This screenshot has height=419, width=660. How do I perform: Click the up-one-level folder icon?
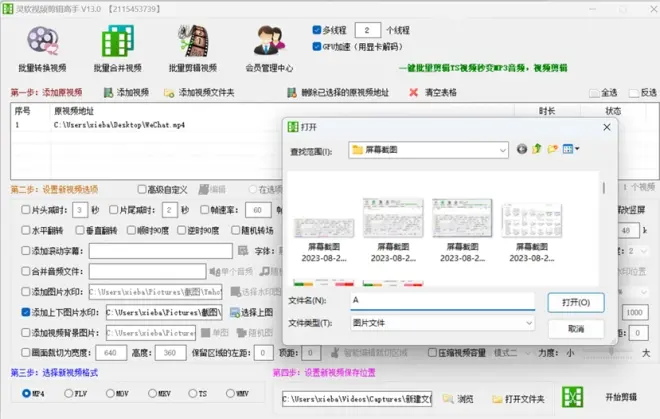[537, 149]
